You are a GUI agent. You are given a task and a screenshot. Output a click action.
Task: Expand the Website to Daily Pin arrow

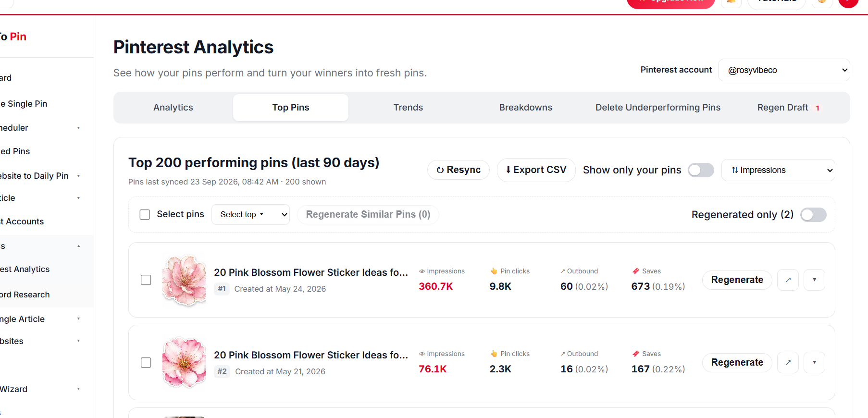pyautogui.click(x=78, y=176)
